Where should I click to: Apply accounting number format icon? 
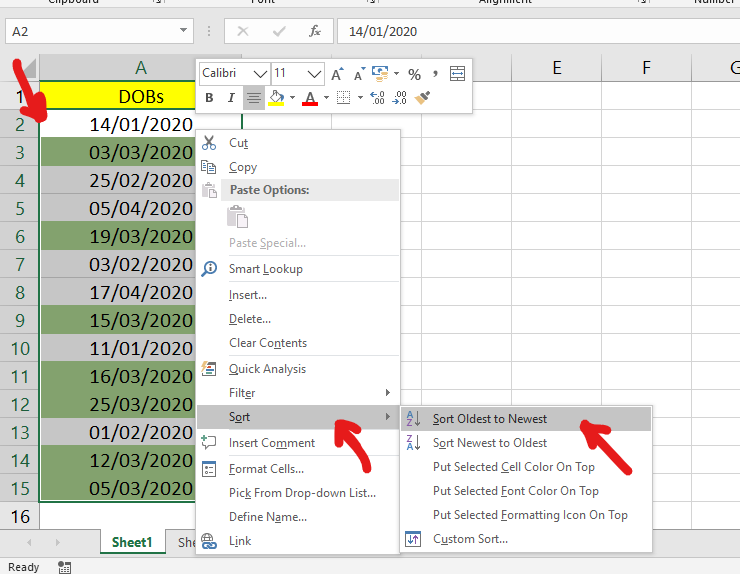pos(380,73)
